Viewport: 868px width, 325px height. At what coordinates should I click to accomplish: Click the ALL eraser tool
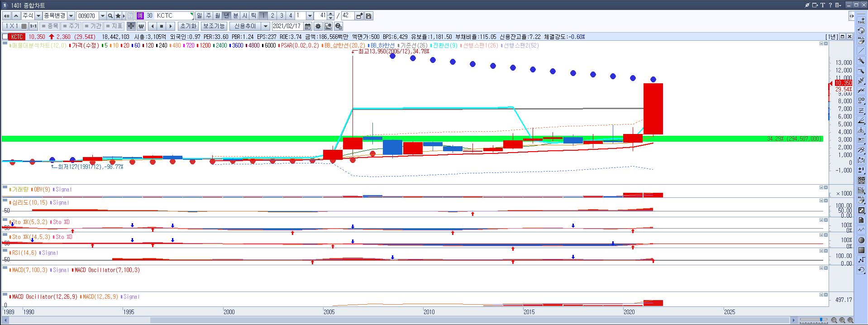coord(861,41)
